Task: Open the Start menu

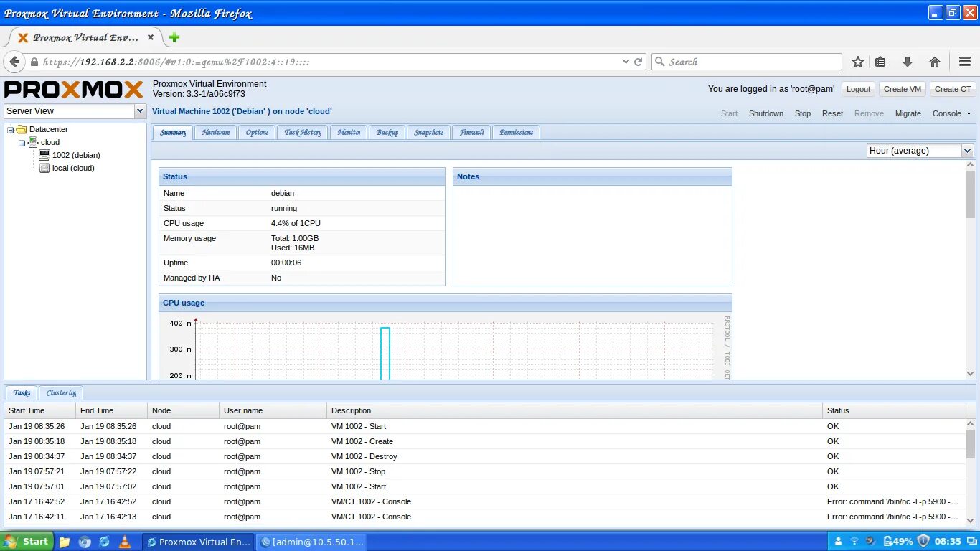Action: click(26, 542)
